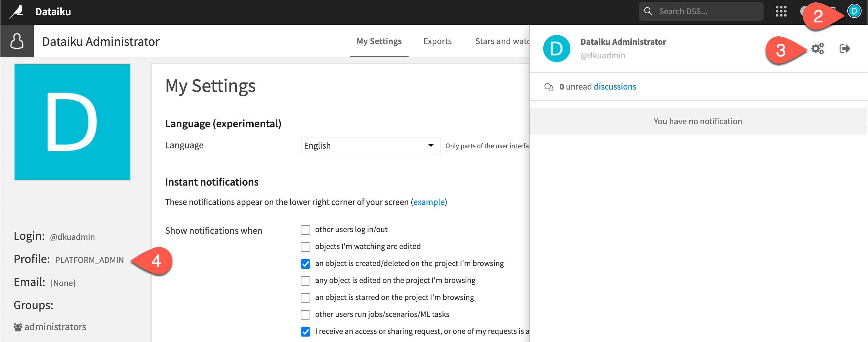Screen dimensions: 868x342
Task: Click 'Dataiku Administrator' name in panel
Action: pyautogui.click(x=623, y=42)
